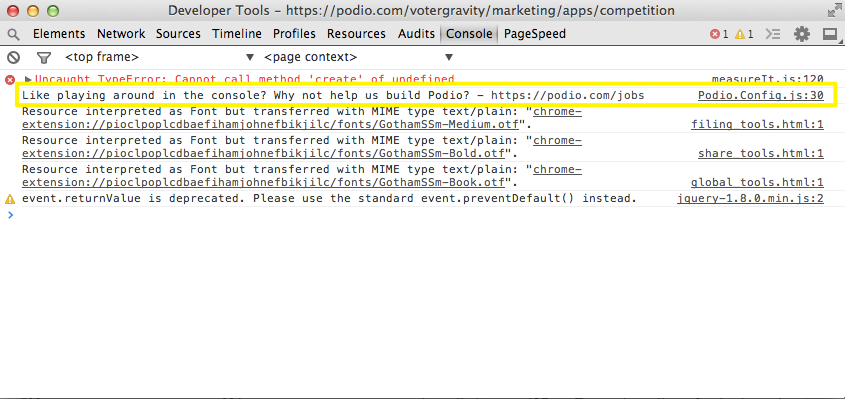Open global_tools.html:1 source link

point(757,182)
